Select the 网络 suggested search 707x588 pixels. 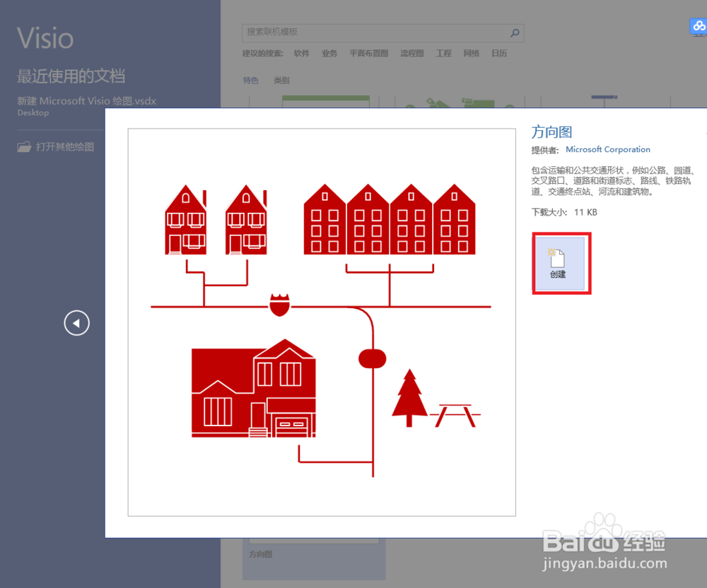(x=471, y=53)
